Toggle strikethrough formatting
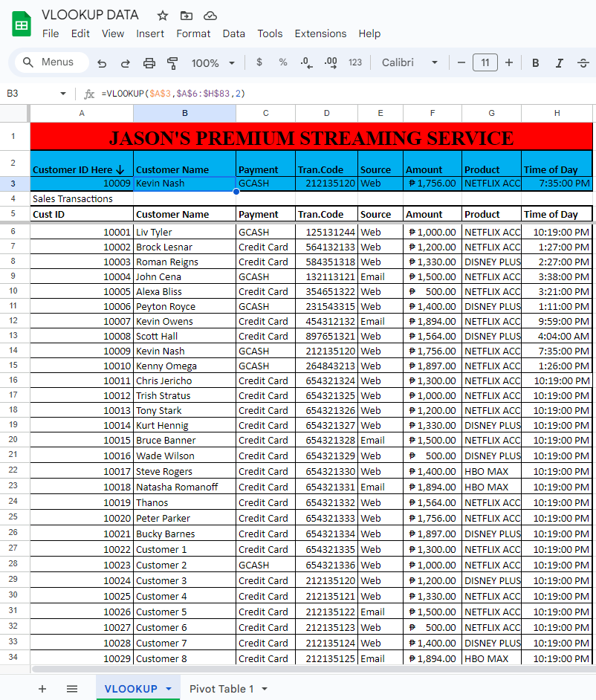Image resolution: width=596 pixels, height=700 pixels. pos(583,63)
